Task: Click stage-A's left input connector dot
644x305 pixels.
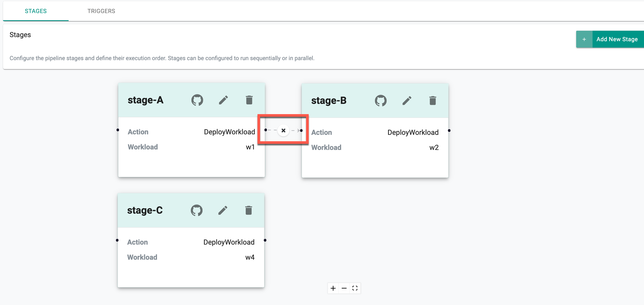Action: pos(118,130)
